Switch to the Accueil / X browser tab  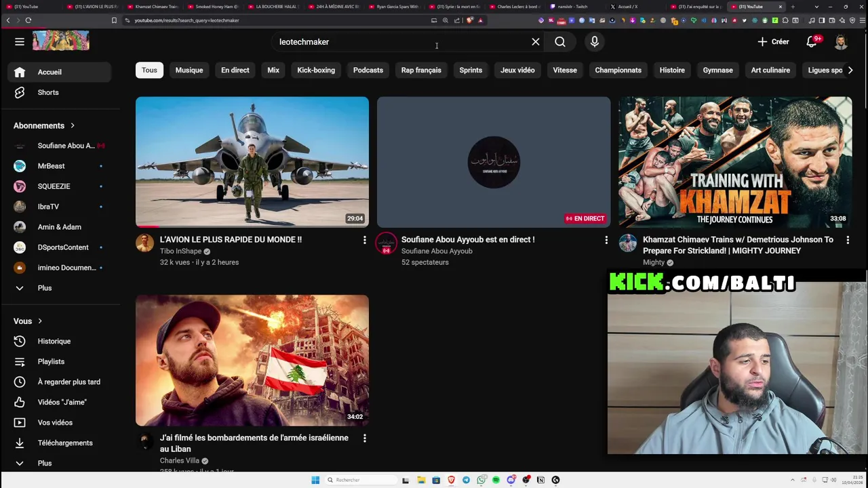pos(631,7)
